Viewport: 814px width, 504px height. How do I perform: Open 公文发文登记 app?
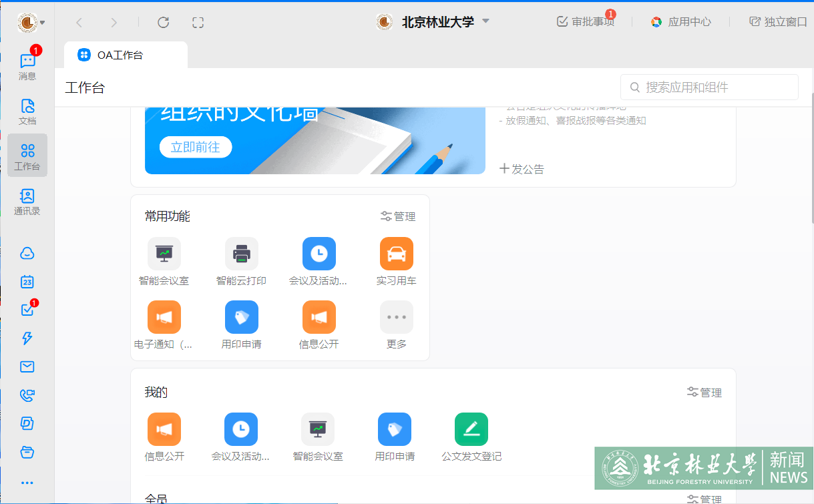pyautogui.click(x=471, y=438)
